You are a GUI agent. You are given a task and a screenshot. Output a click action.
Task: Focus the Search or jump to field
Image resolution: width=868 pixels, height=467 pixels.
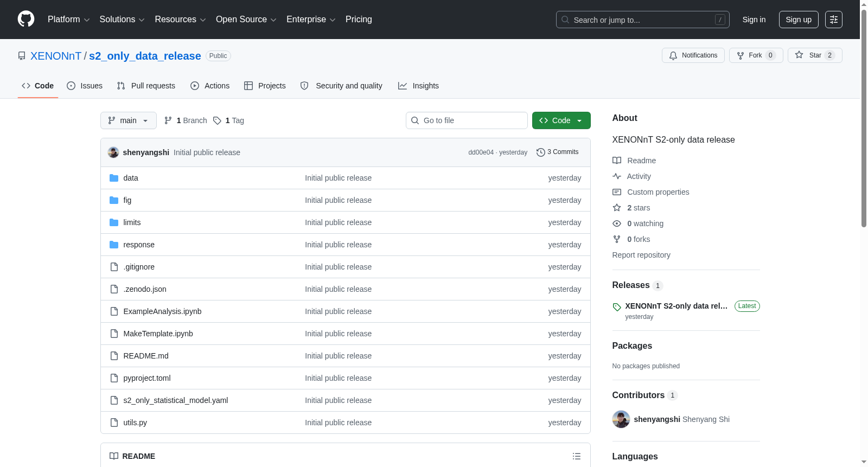pyautogui.click(x=643, y=20)
